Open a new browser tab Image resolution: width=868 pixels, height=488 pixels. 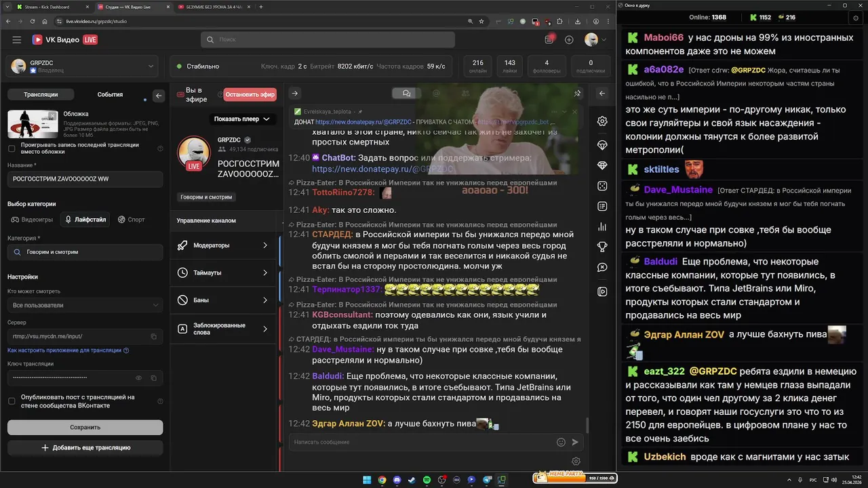click(262, 7)
